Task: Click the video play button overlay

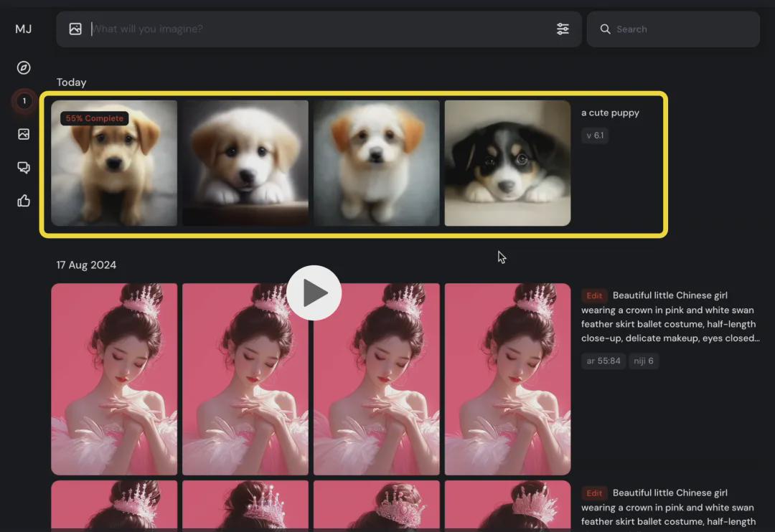Action: [x=314, y=293]
